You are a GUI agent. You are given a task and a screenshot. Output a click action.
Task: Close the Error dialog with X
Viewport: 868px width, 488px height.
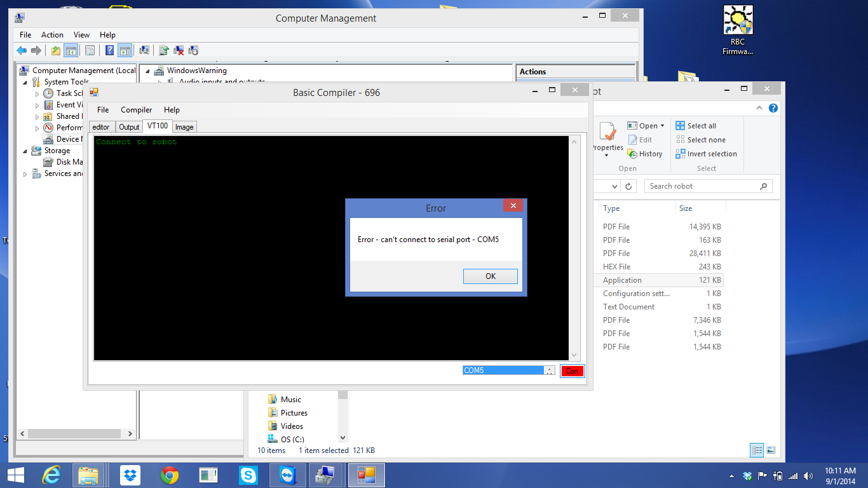click(513, 206)
